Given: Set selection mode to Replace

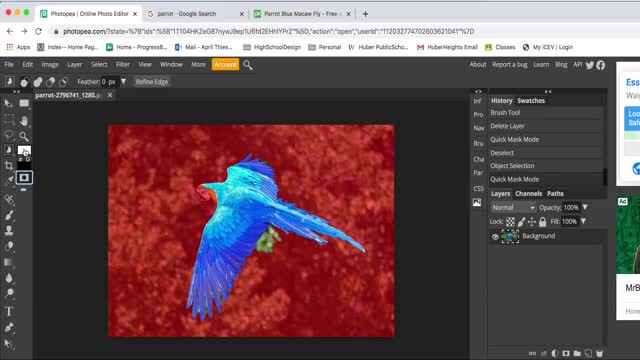Looking at the screenshot, I should pyautogui.click(x=25, y=82).
